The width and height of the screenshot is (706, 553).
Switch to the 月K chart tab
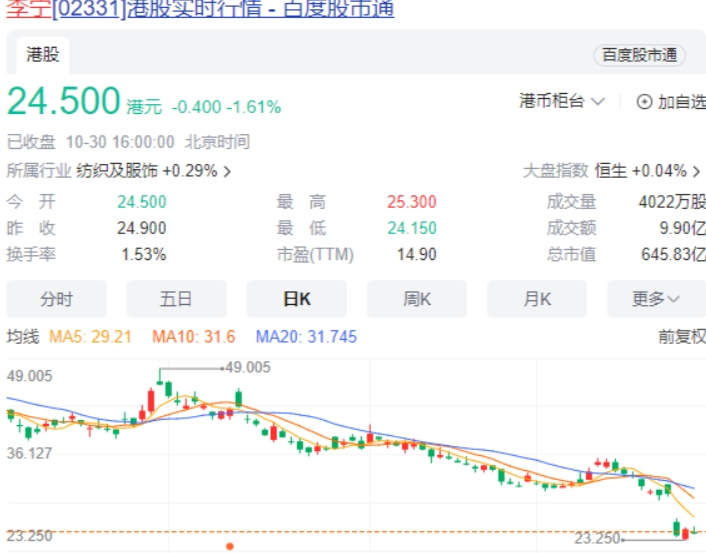click(537, 299)
